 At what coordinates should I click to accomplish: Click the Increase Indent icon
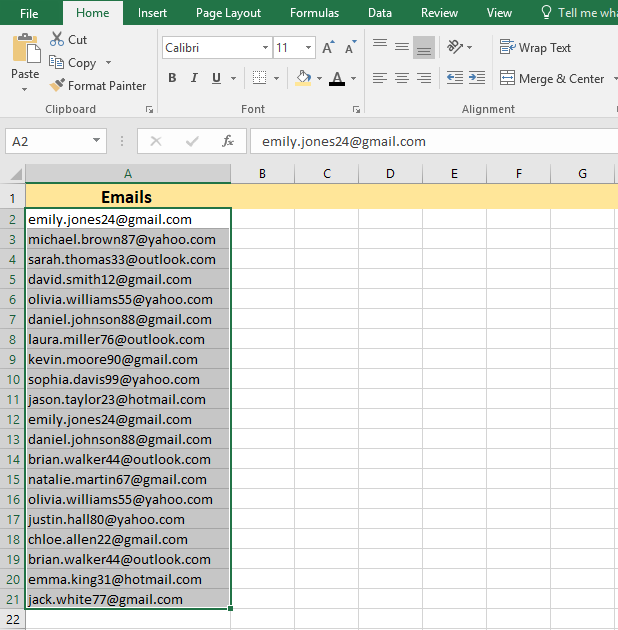tap(477, 78)
